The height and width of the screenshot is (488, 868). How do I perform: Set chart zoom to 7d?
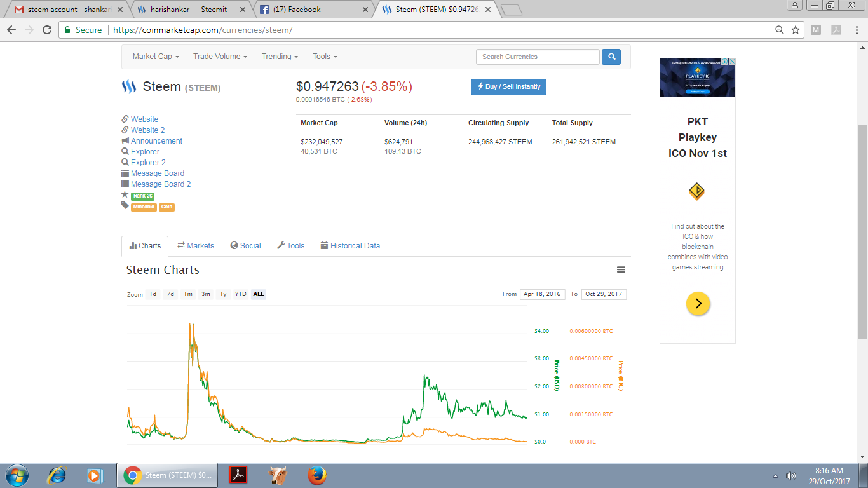pos(170,294)
